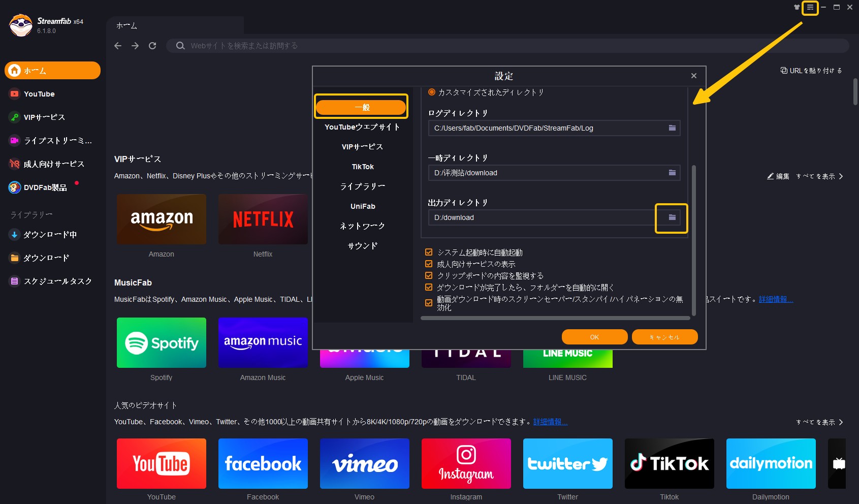Toggle スクリーンセーバー無効化 checkbox

tap(429, 303)
